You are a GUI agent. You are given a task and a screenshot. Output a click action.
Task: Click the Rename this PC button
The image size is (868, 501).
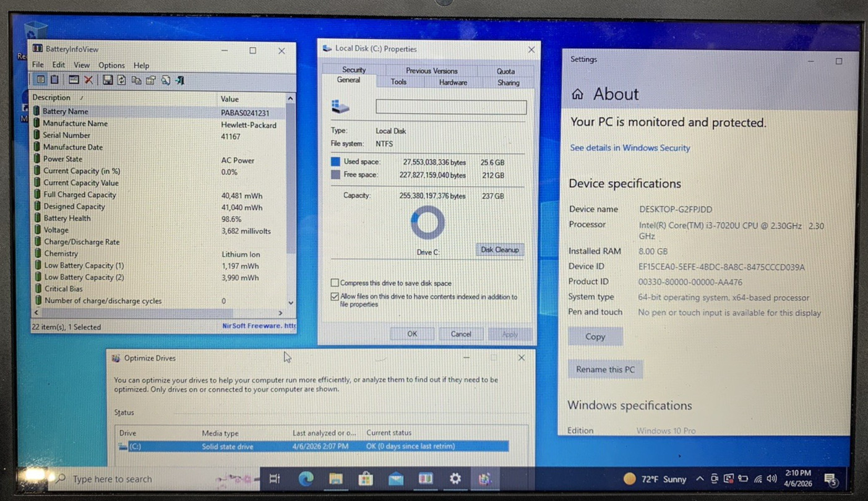click(605, 369)
